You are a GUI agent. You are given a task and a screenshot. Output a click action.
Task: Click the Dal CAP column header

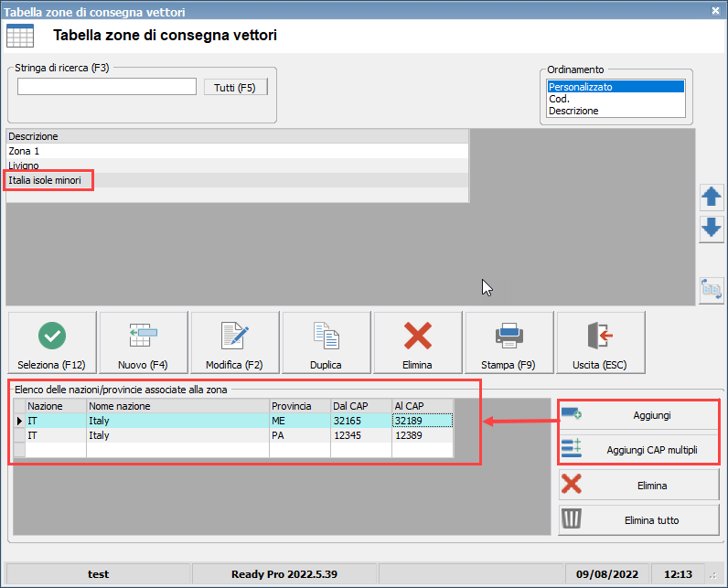(x=361, y=406)
